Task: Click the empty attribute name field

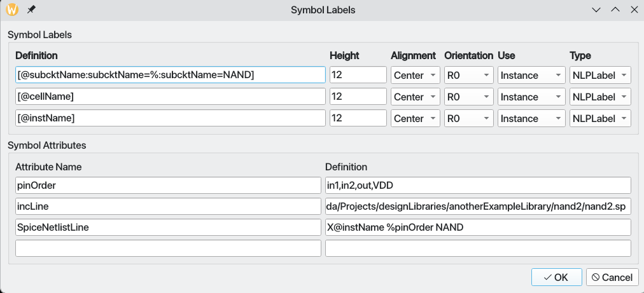Action: 168,249
